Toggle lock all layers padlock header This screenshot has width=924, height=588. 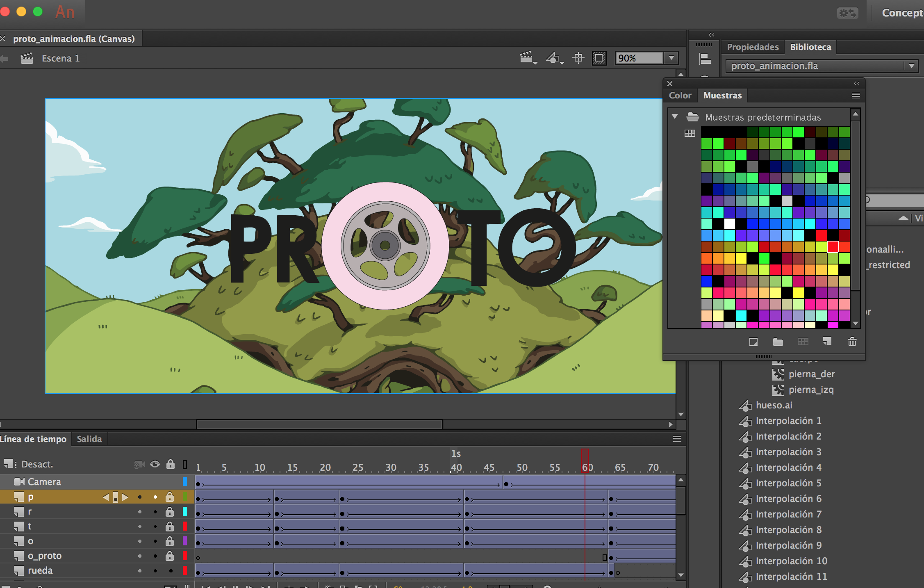[x=171, y=464]
